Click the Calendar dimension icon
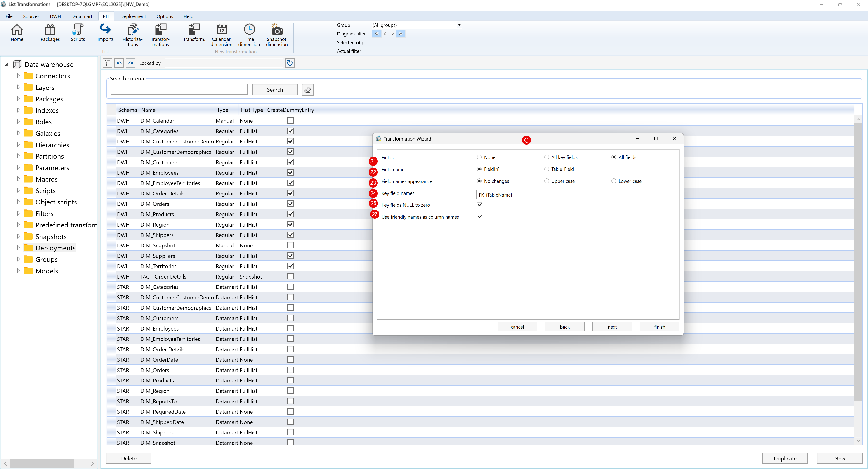 click(221, 30)
